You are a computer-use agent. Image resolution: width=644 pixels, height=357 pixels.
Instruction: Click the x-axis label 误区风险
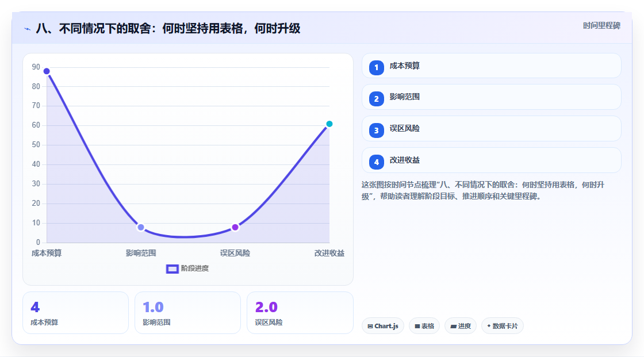[x=235, y=253]
